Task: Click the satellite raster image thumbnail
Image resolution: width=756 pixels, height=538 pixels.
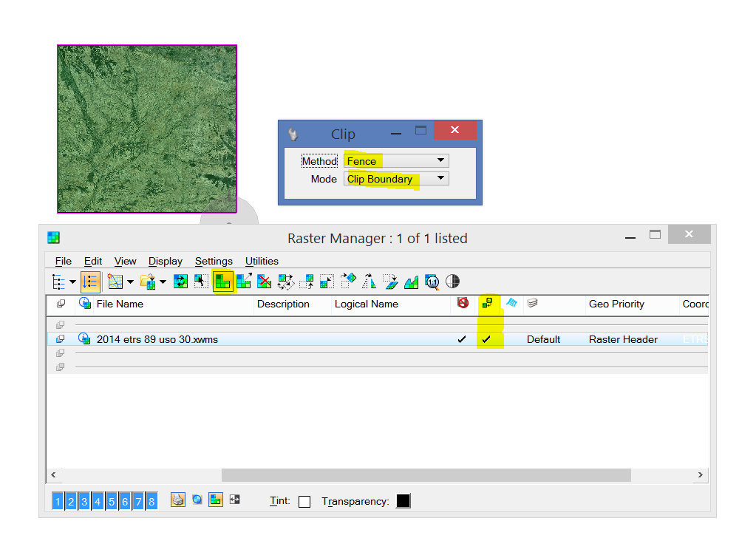Action: click(x=147, y=129)
